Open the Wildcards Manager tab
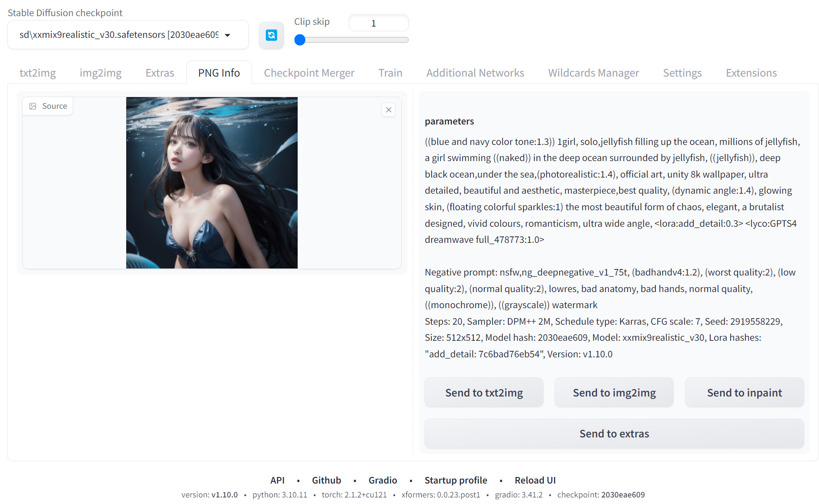 (x=593, y=73)
